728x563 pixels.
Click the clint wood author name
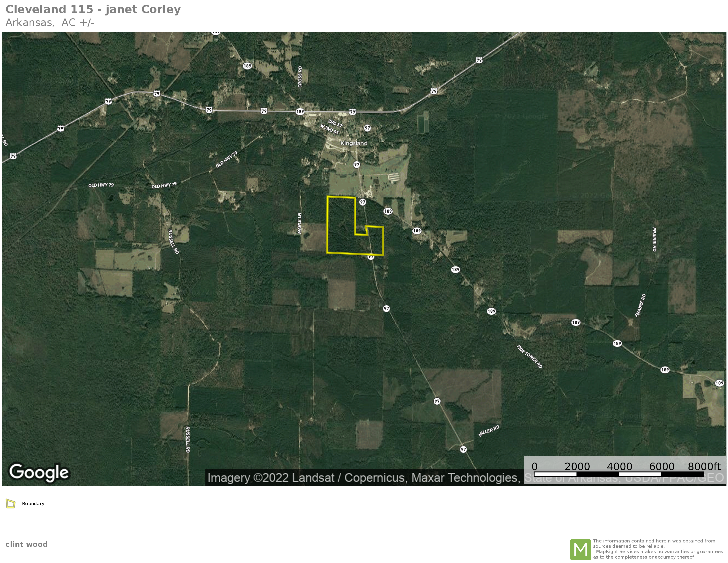[26, 545]
